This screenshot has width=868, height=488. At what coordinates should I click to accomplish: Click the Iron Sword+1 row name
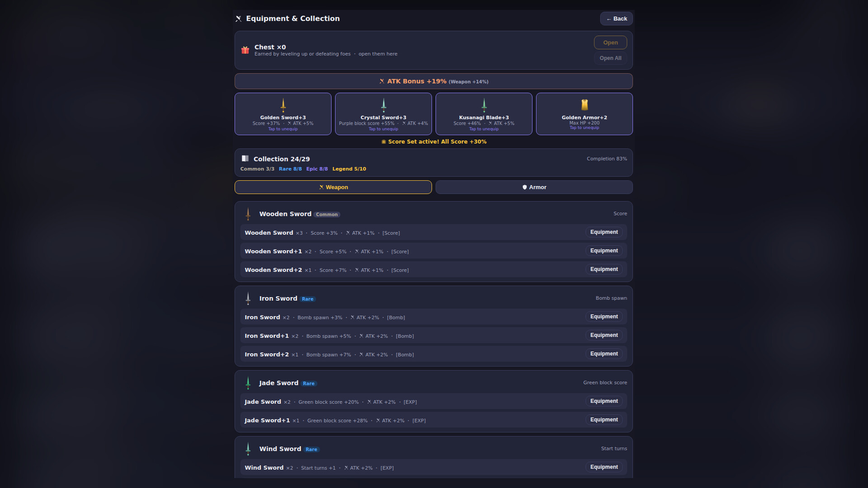tap(267, 336)
